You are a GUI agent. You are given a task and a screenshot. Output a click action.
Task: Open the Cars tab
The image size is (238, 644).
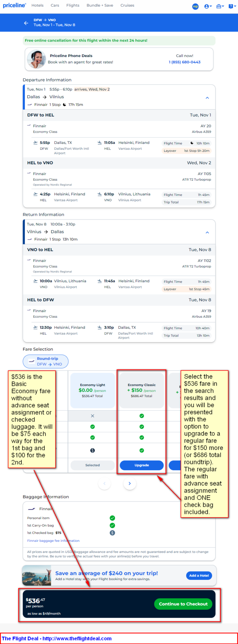tap(55, 5)
